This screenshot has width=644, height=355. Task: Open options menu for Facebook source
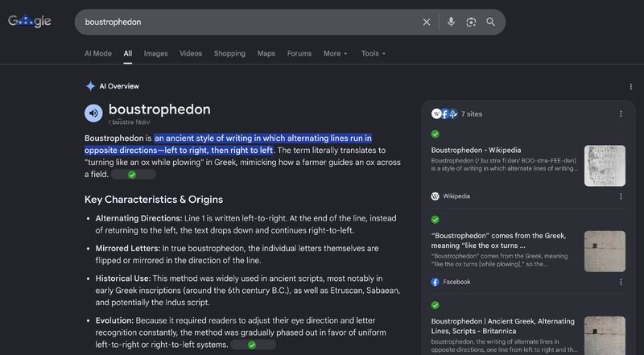[x=621, y=282]
